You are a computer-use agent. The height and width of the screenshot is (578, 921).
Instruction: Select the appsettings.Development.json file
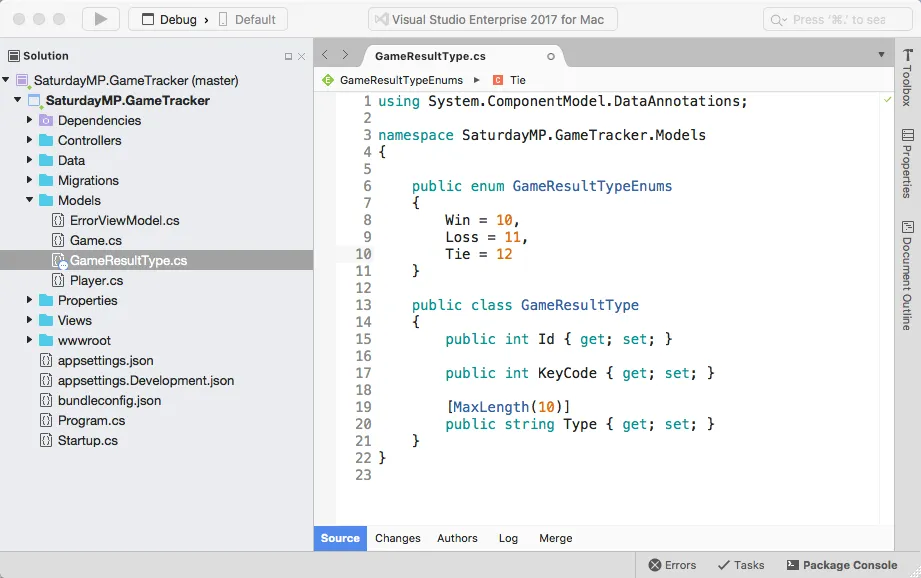point(146,380)
